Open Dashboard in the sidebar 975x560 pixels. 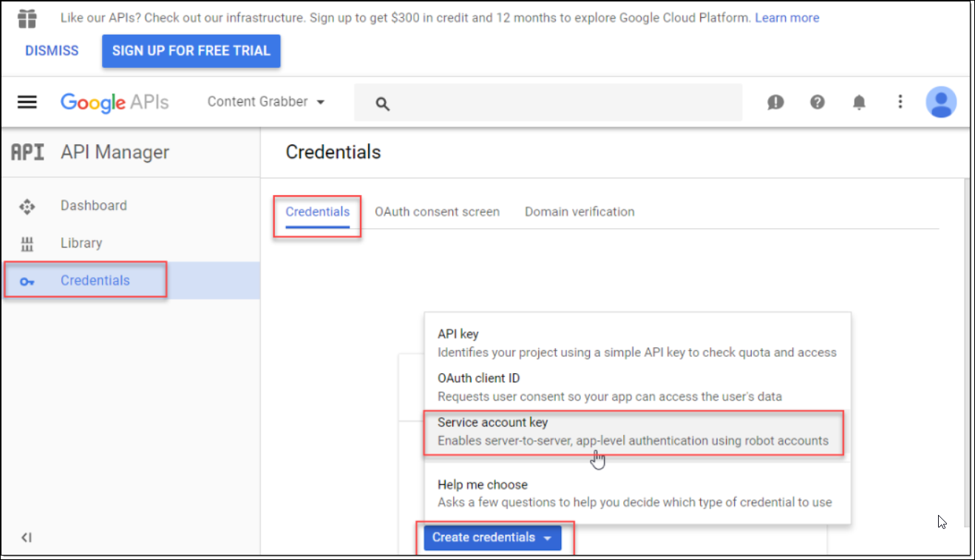[x=93, y=205]
